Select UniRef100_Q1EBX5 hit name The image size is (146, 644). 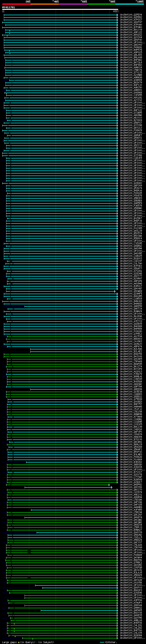131,324
